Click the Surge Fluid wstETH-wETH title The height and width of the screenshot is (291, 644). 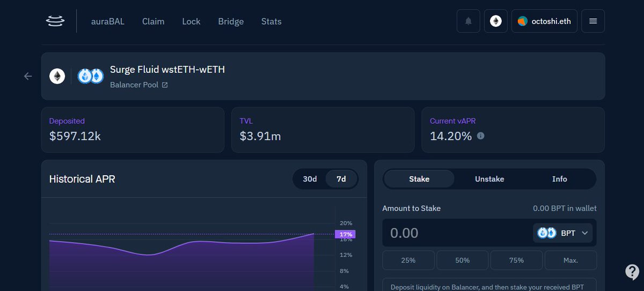coord(167,70)
